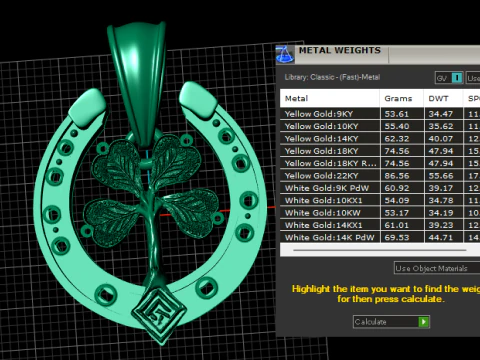The width and height of the screenshot is (480, 360).
Task: Click the 53.61 grams value
Action: coord(396,114)
